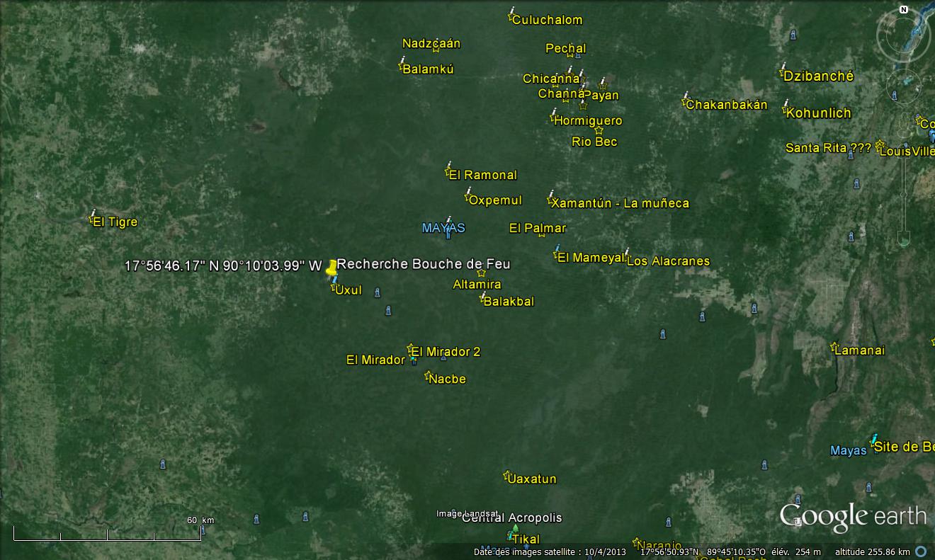Viewport: 935px width, 560px height.
Task: Open the Channá placemark label
Action: [561, 93]
